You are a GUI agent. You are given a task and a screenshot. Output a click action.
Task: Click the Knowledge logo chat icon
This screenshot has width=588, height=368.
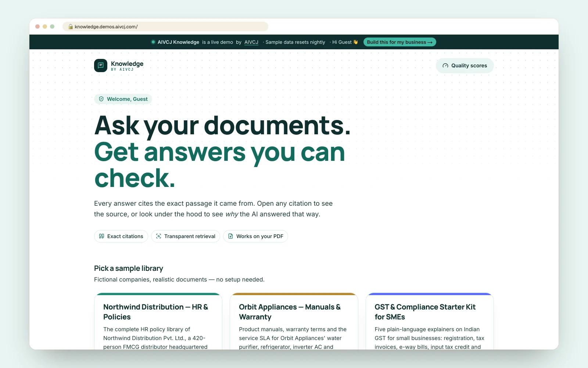[101, 66]
